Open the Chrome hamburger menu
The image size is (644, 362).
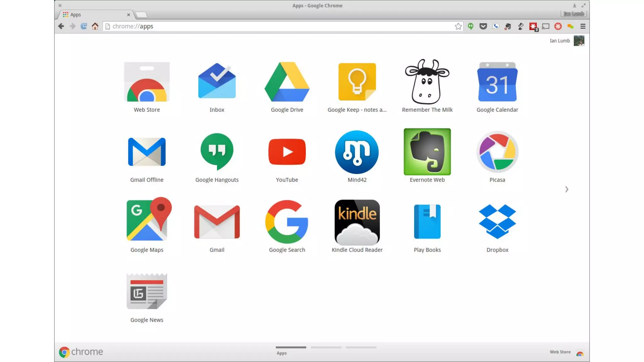(583, 26)
